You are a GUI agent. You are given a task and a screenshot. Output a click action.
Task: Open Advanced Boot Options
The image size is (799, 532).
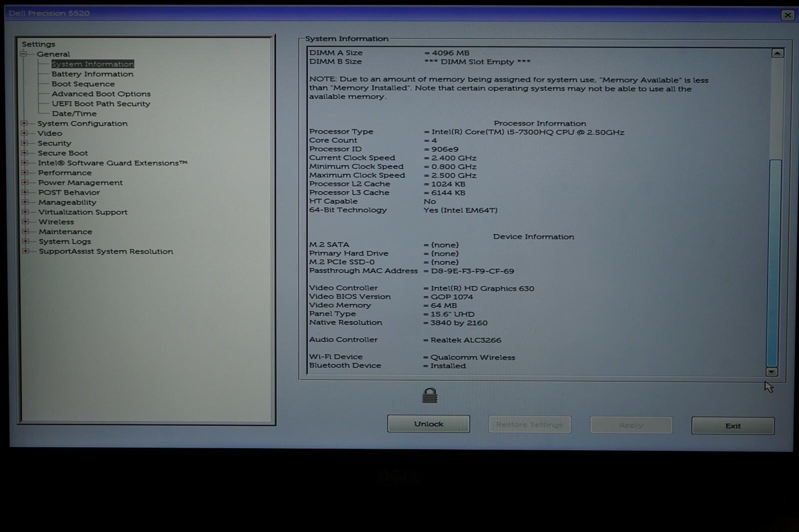pyautogui.click(x=101, y=94)
